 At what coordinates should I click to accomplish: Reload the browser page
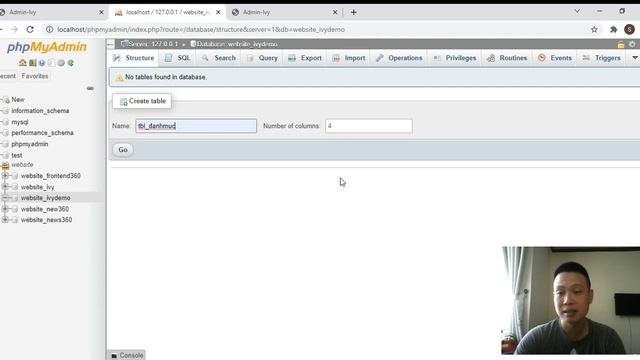30,29
